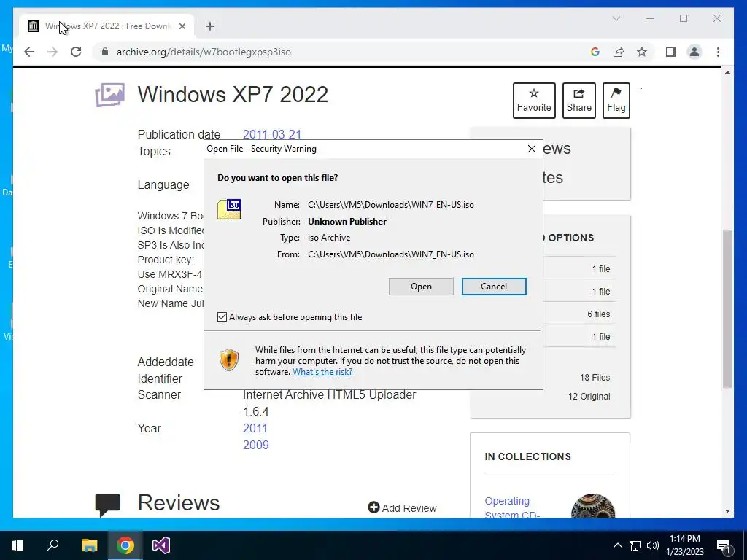Switch to the Windows XP7 2022 tab
Viewport: 747px width, 560px height.
(x=106, y=26)
